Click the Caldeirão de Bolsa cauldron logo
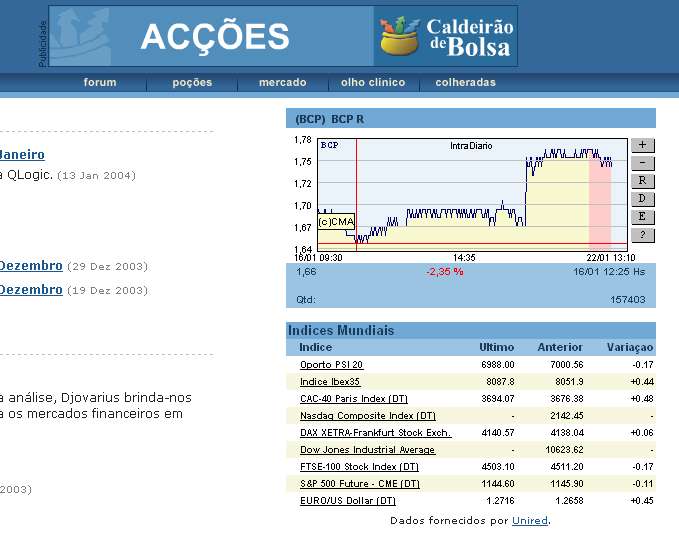 [x=446, y=36]
